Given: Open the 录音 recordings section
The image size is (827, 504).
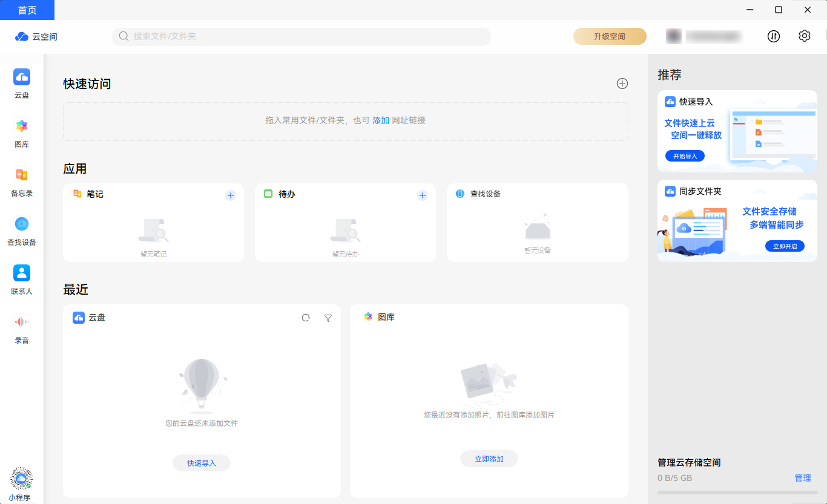Looking at the screenshot, I should pos(21,328).
